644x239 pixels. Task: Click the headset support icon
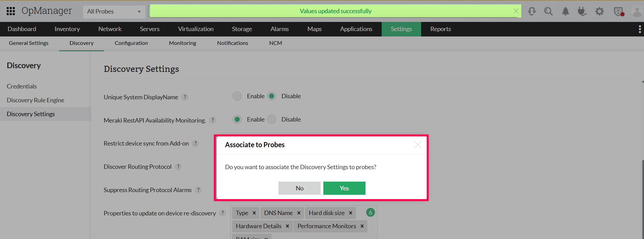point(532,11)
